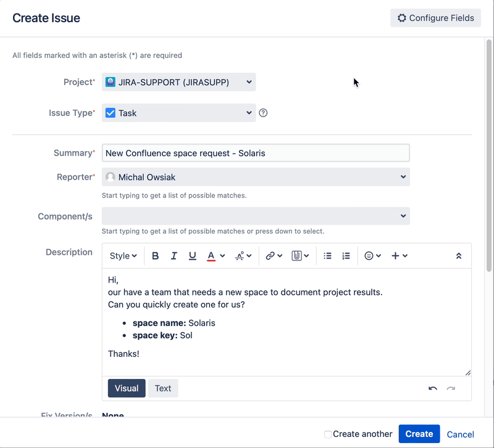This screenshot has height=448, width=494.
Task: Click in the Description text area
Action: tap(287, 322)
